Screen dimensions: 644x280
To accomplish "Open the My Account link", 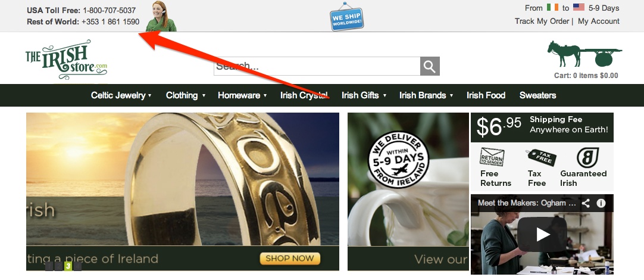I will click(598, 21).
